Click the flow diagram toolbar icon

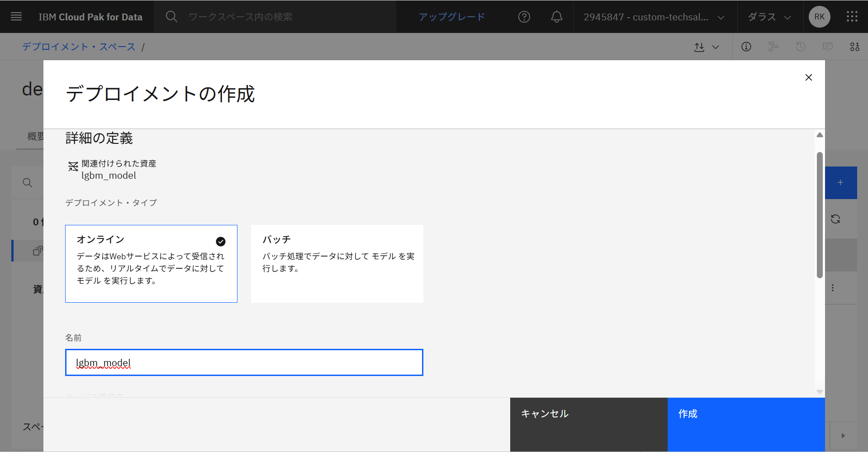773,47
